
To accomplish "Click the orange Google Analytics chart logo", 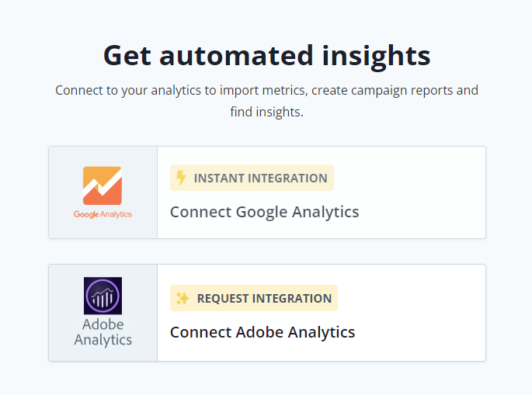I will pos(102,185).
